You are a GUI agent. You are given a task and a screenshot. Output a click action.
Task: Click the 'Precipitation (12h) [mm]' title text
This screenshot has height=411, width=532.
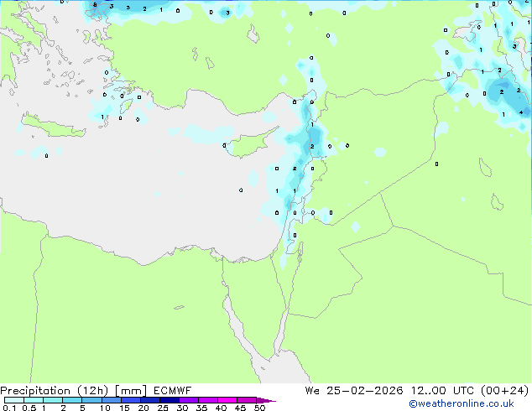73,391
